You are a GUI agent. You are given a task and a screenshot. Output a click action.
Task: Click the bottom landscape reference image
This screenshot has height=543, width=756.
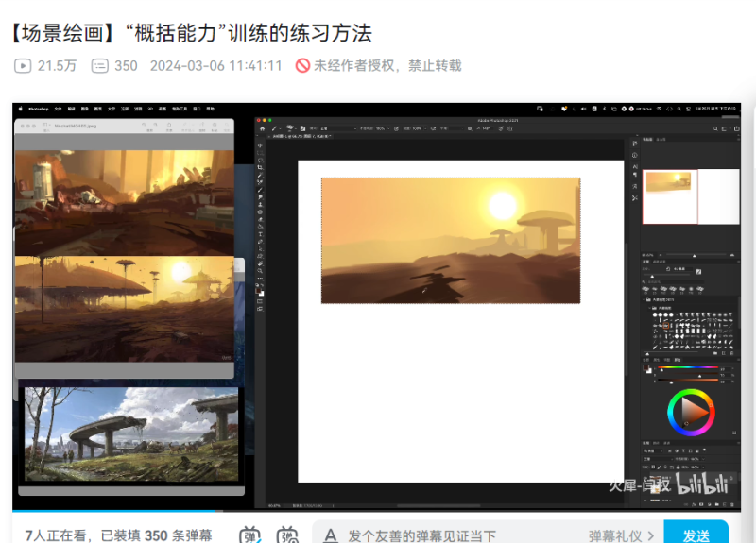tap(130, 433)
